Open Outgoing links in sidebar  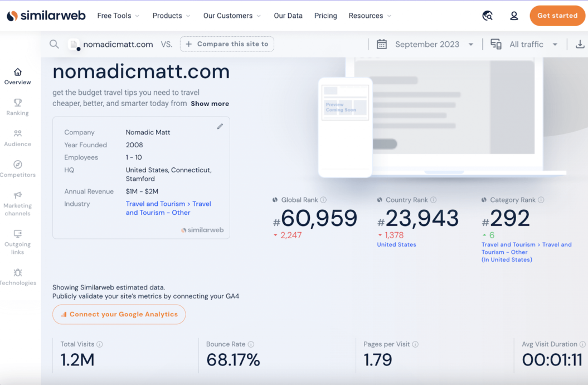click(18, 243)
